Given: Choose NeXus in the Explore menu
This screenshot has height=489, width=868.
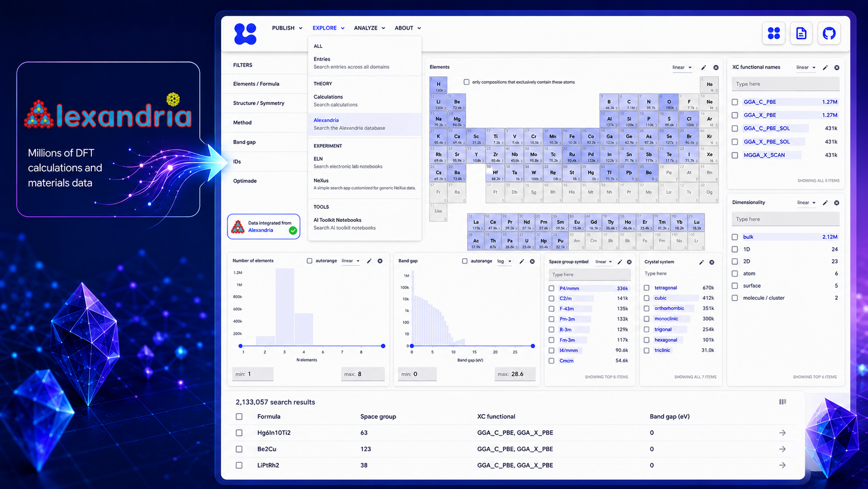Looking at the screenshot, I should tap(364, 184).
